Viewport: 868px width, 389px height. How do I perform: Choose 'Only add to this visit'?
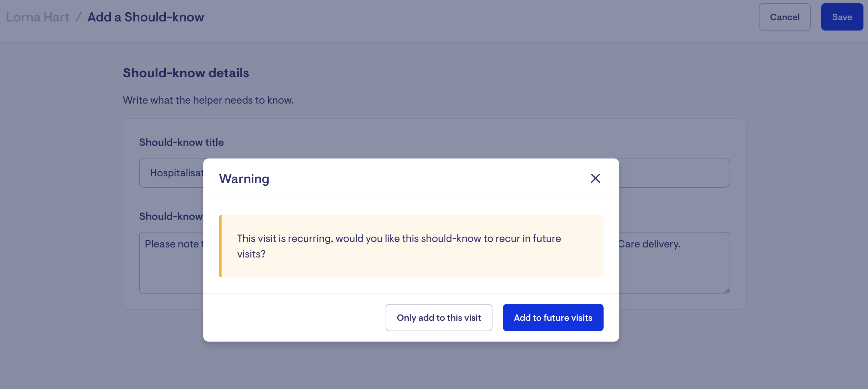point(439,318)
